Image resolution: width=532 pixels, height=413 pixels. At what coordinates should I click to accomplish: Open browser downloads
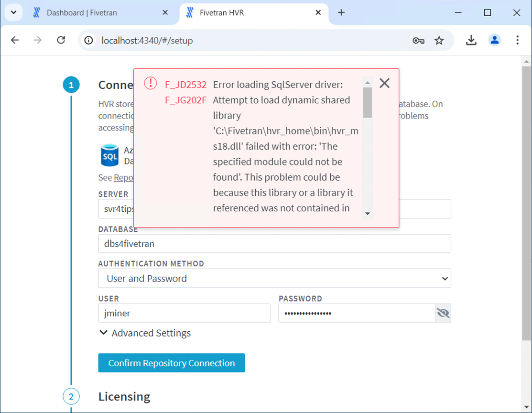(471, 40)
